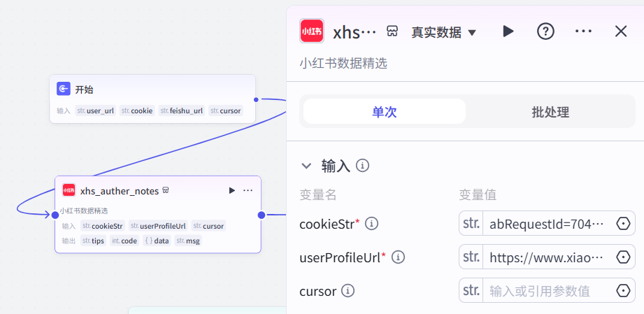The height and width of the screenshot is (314, 644).
Task: Open the xhs_auther_notes node three-dot menu
Action: tap(248, 190)
